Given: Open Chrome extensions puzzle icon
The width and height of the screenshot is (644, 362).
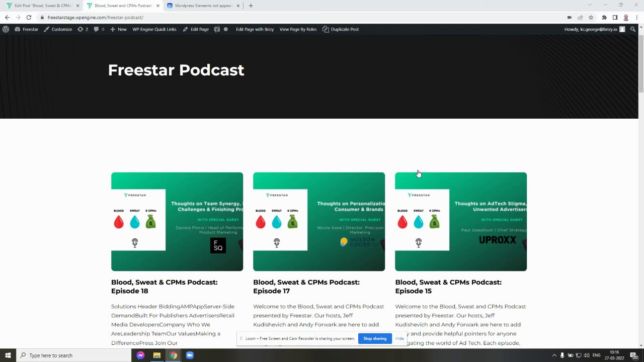Looking at the screenshot, I should 604,17.
